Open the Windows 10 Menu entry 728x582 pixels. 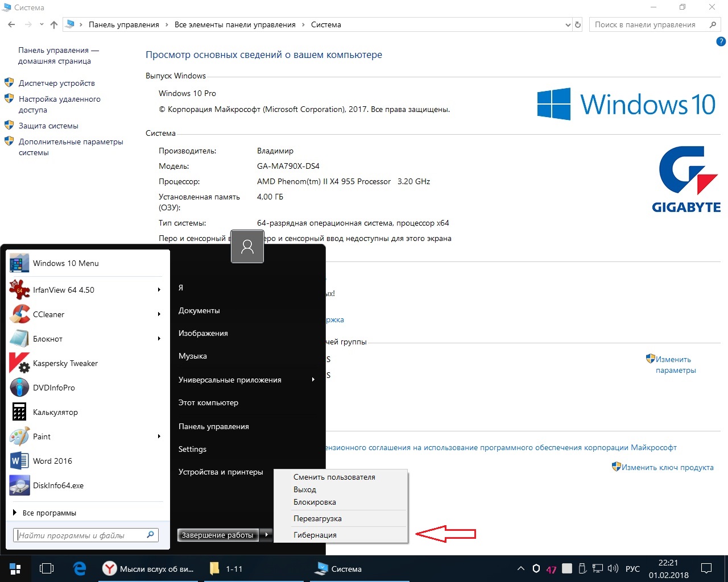coord(86,263)
